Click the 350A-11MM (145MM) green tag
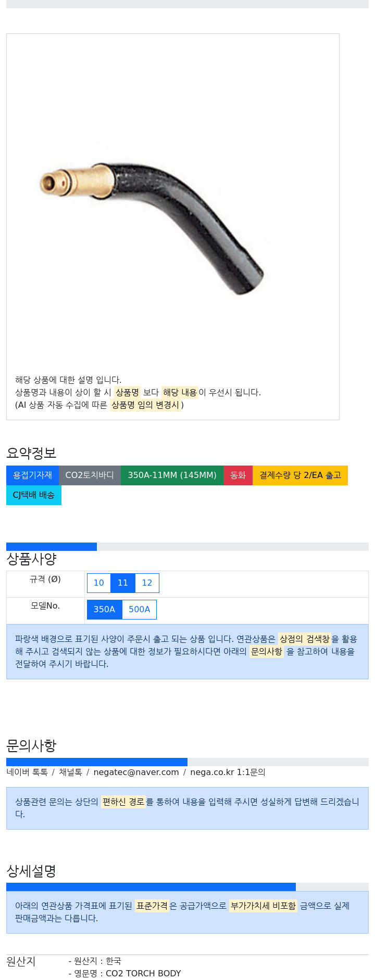Image resolution: width=375 pixels, height=980 pixels. 172,475
